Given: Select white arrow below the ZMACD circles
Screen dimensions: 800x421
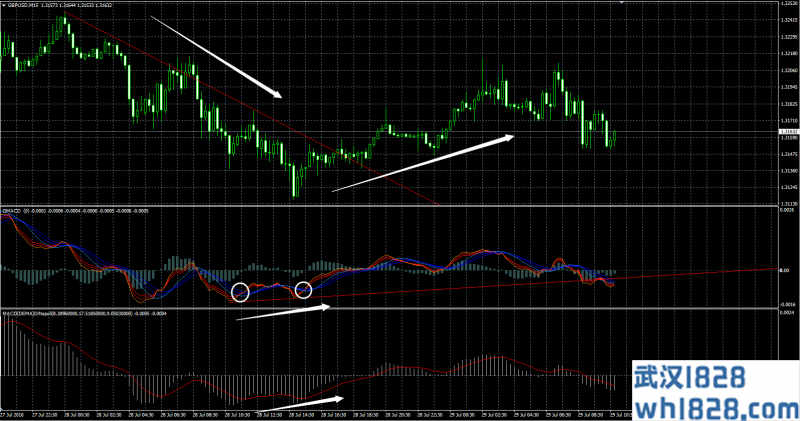Looking at the screenshot, I should (282, 314).
